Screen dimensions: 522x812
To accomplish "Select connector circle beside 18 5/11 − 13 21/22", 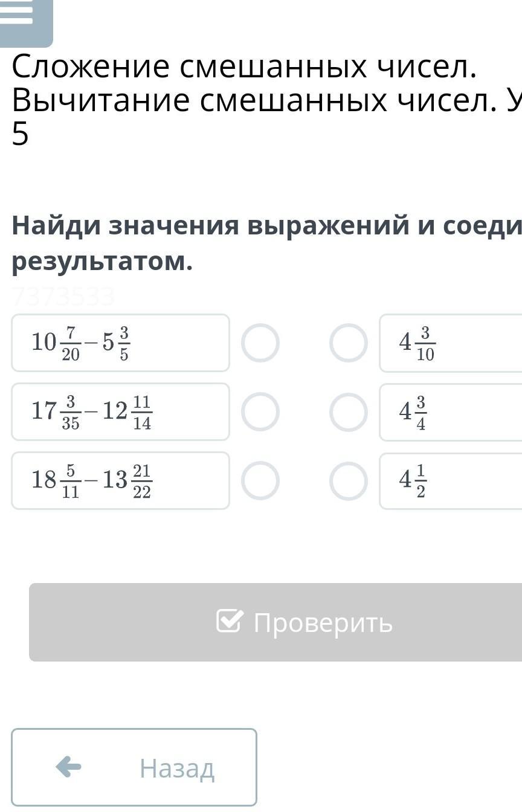I will [x=260, y=480].
